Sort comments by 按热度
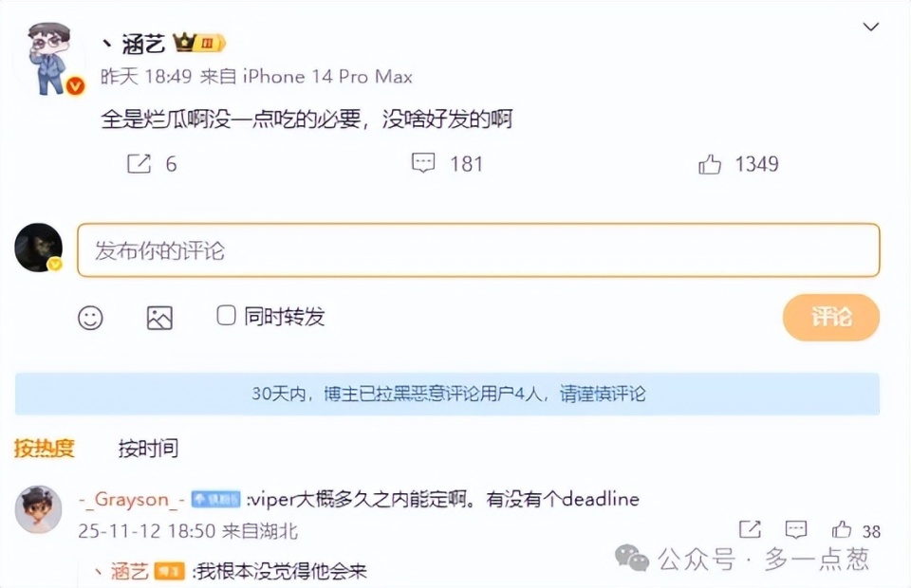This screenshot has width=911, height=588. (45, 448)
